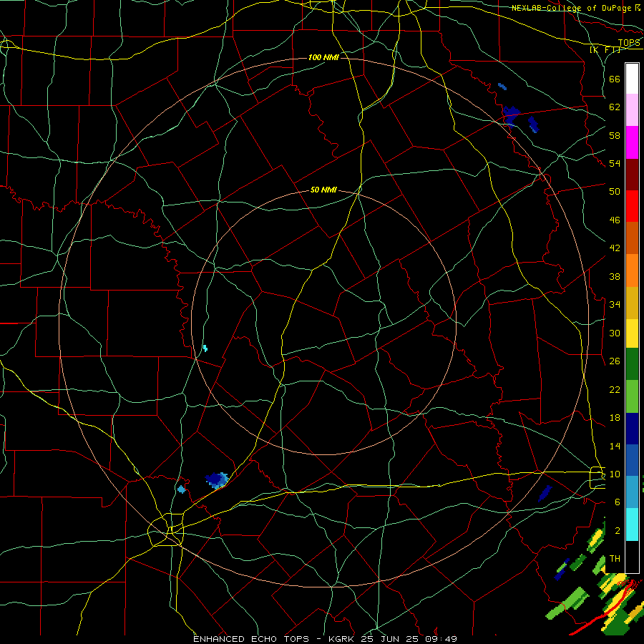Pick the dark orange legend swatch
Image resolution: width=644 pixels, height=644 pixels.
click(632, 238)
